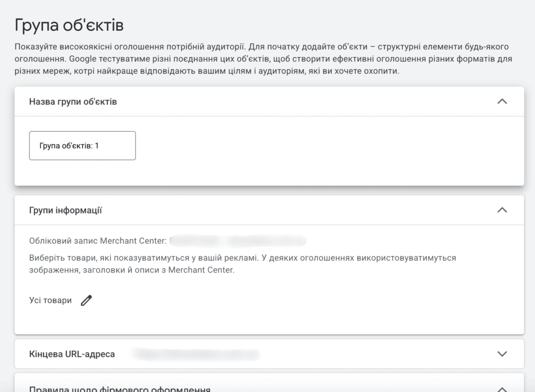This screenshot has width=535, height=392.
Task: Open the Кінцева URL-адреса panel title
Action: click(x=72, y=354)
